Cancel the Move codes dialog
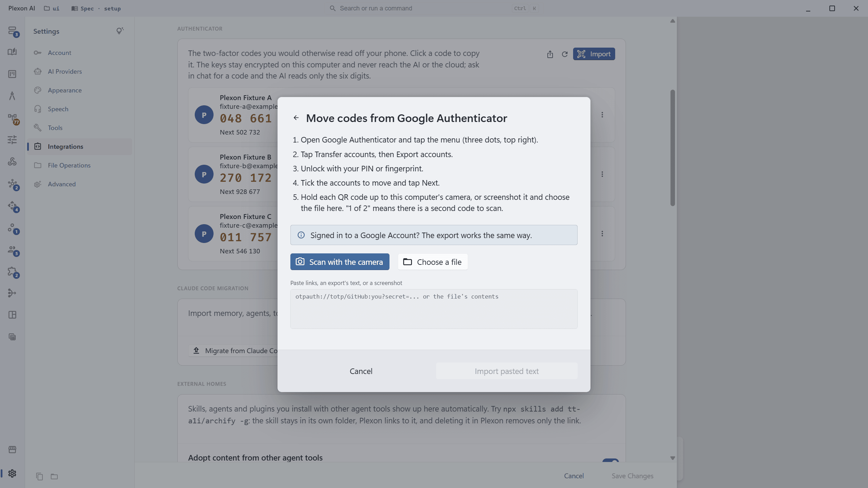 click(x=361, y=371)
